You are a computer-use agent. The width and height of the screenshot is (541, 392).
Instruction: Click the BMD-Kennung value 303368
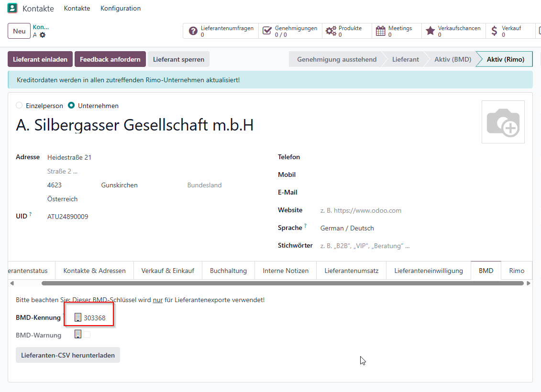(95, 318)
